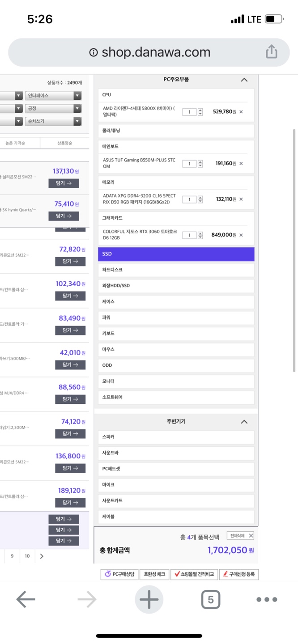
Task: Open the browser three-dots menu
Action: coord(267,599)
